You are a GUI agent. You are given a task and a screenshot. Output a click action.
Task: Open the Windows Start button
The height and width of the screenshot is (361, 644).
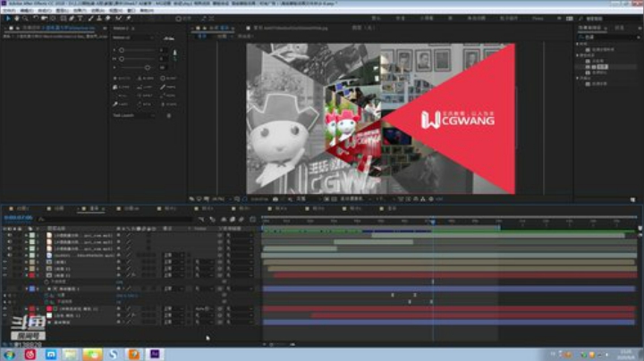pos(9,354)
